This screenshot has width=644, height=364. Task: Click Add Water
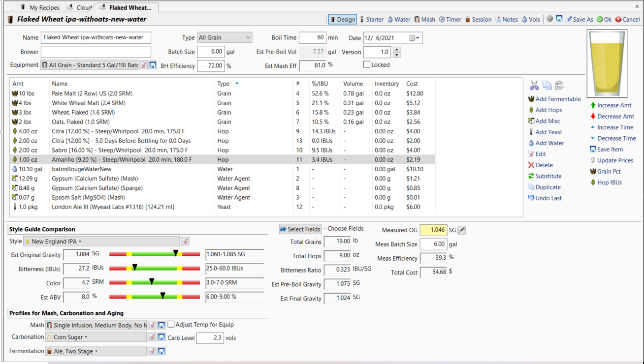(x=546, y=143)
